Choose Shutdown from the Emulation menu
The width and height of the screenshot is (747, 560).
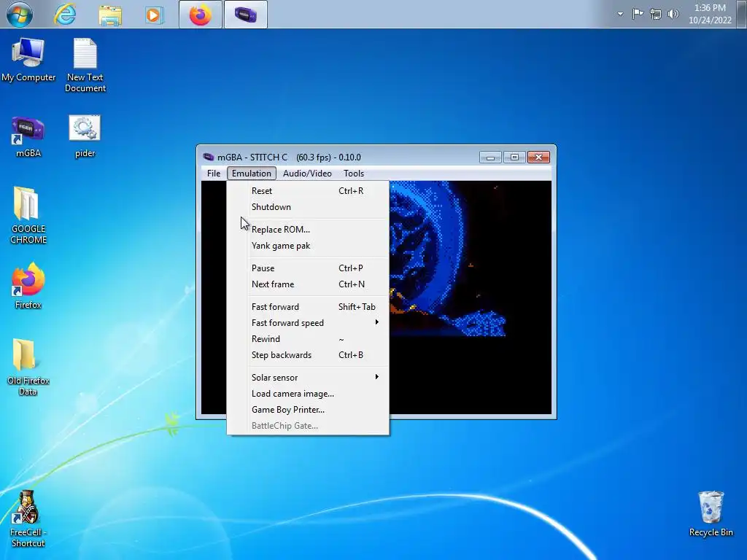click(x=309, y=207)
